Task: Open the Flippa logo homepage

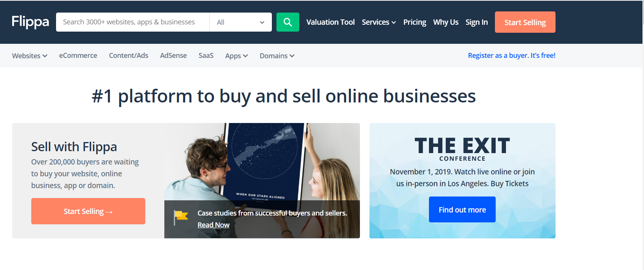Action: point(31,22)
